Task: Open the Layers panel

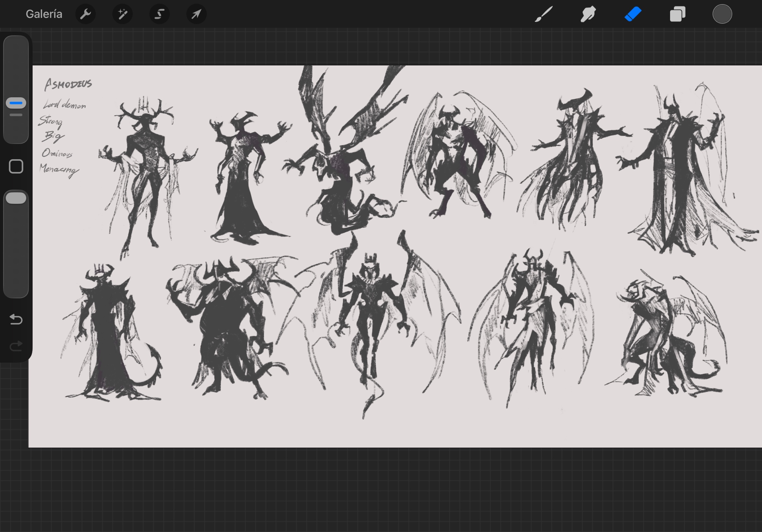Action: pyautogui.click(x=677, y=14)
